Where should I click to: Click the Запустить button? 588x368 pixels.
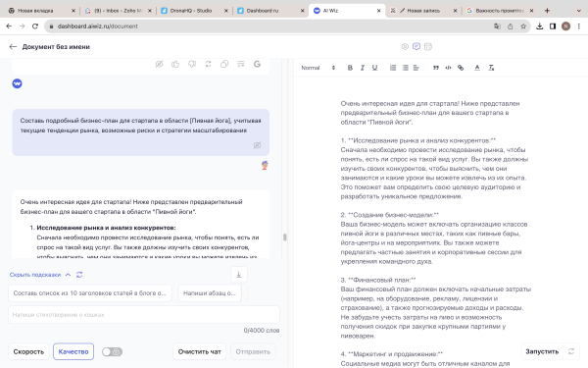(542, 351)
